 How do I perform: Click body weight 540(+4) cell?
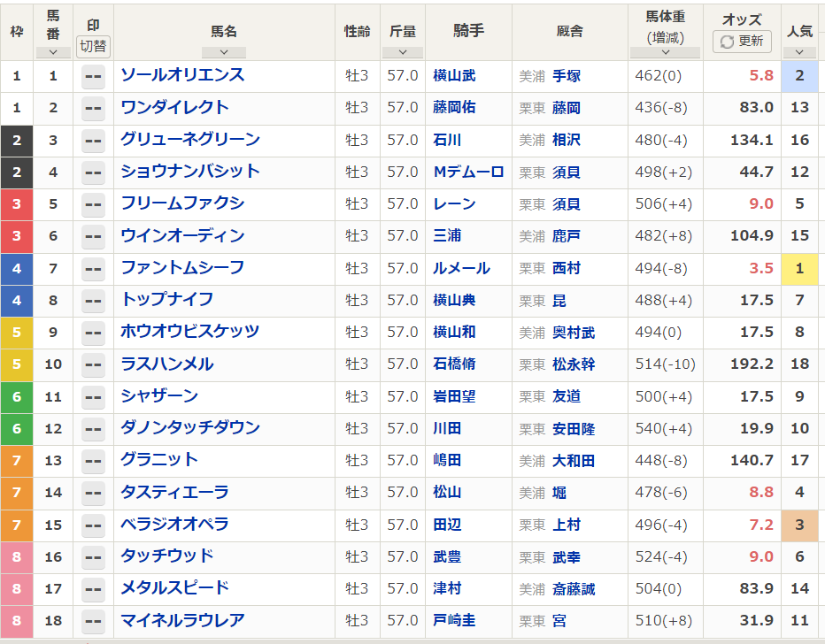[x=664, y=429]
